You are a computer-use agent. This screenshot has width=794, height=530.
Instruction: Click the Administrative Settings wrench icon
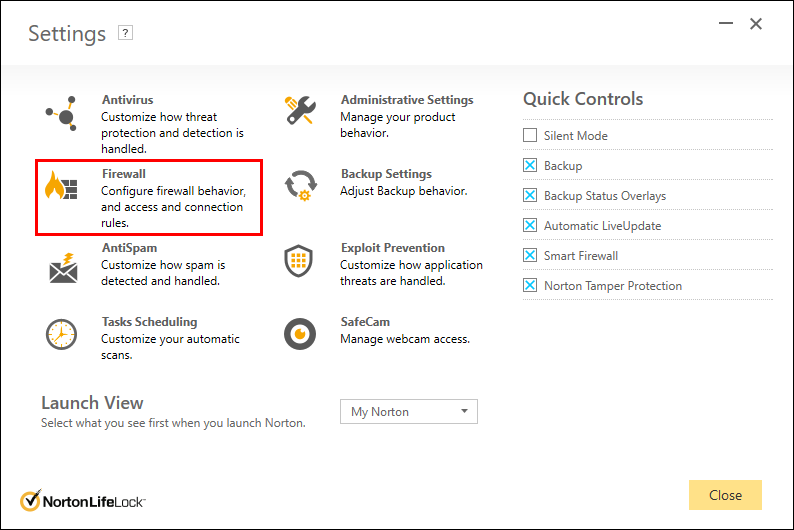point(301,110)
